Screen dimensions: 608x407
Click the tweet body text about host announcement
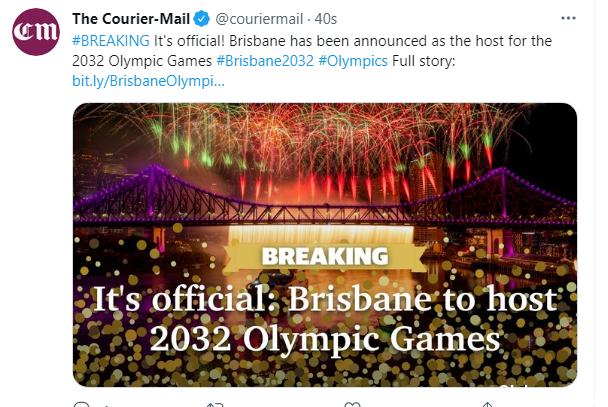tap(312, 51)
